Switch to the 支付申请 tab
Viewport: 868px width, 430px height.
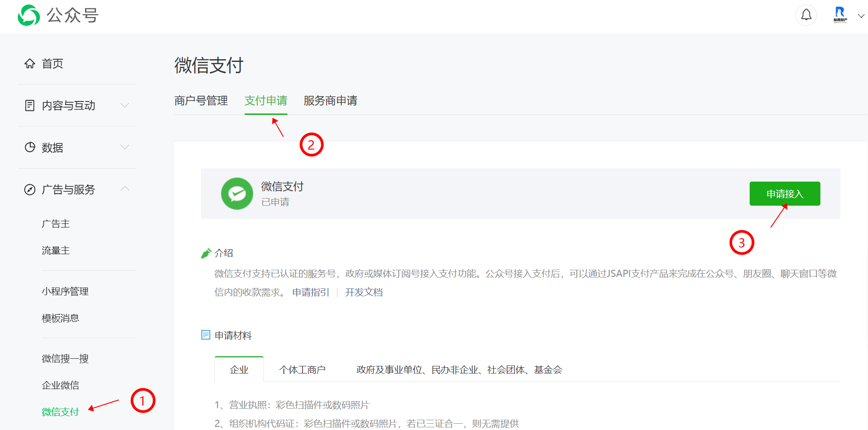[x=266, y=101]
